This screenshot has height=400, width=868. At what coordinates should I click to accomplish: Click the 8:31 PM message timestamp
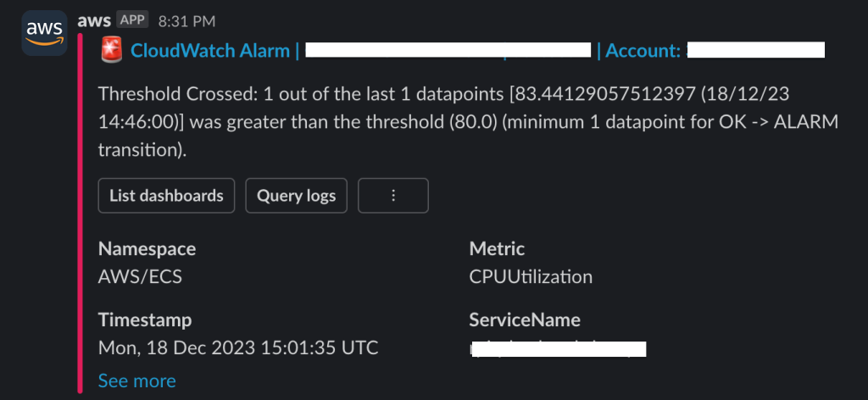pos(186,21)
